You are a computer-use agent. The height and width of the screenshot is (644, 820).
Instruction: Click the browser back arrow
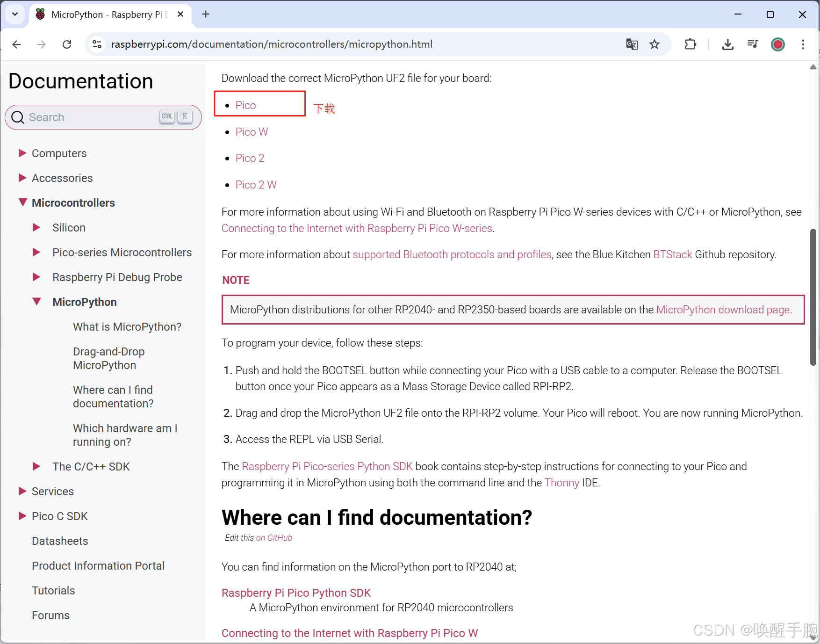tap(17, 44)
